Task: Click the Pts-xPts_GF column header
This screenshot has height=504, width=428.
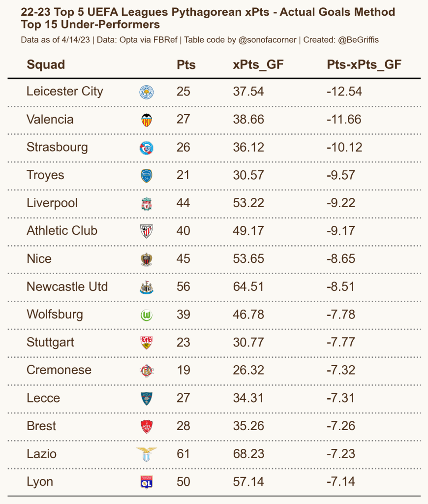Action: click(364, 65)
